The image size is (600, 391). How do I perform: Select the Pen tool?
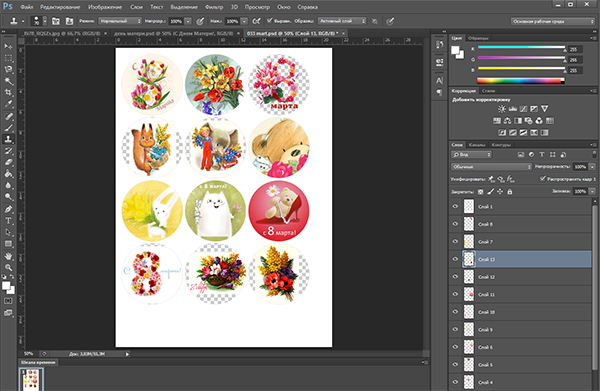[8, 209]
